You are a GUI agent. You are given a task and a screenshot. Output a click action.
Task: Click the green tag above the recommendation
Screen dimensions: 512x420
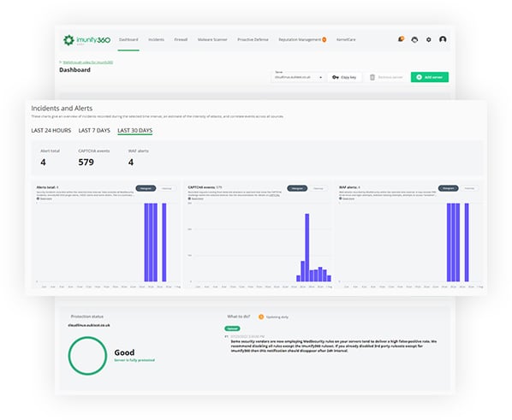tap(232, 328)
